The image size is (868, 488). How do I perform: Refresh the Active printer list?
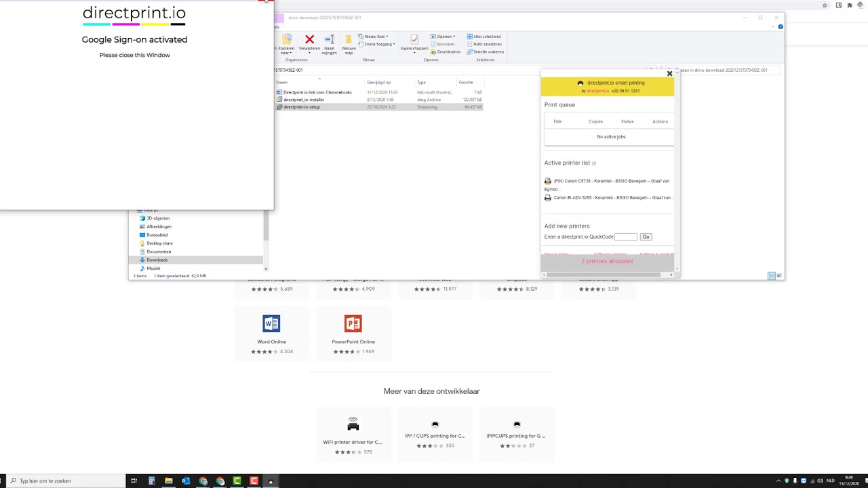[594, 163]
